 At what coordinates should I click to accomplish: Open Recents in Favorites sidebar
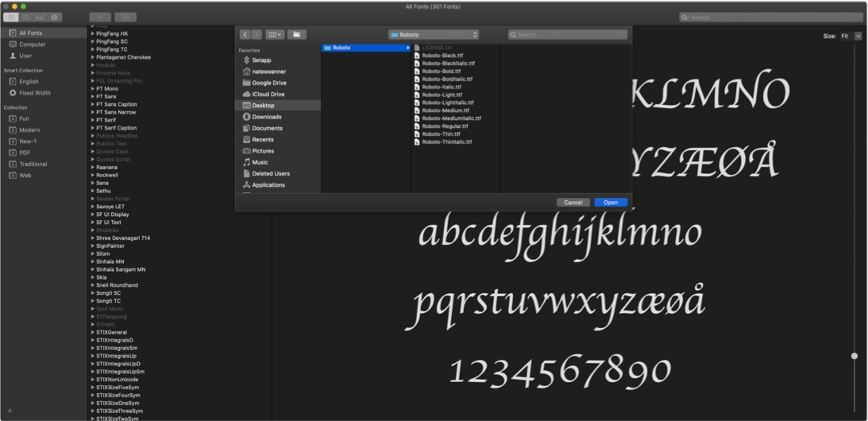[x=263, y=140]
